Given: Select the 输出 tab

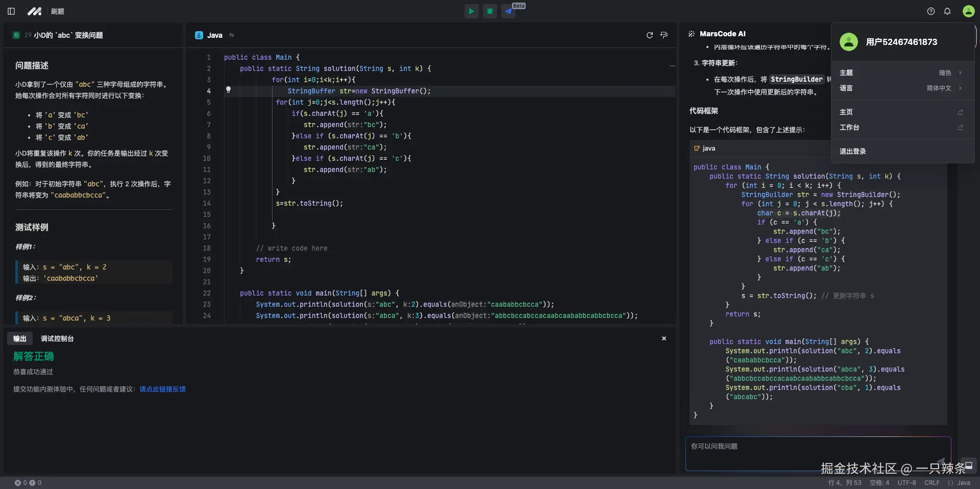Looking at the screenshot, I should (x=20, y=339).
